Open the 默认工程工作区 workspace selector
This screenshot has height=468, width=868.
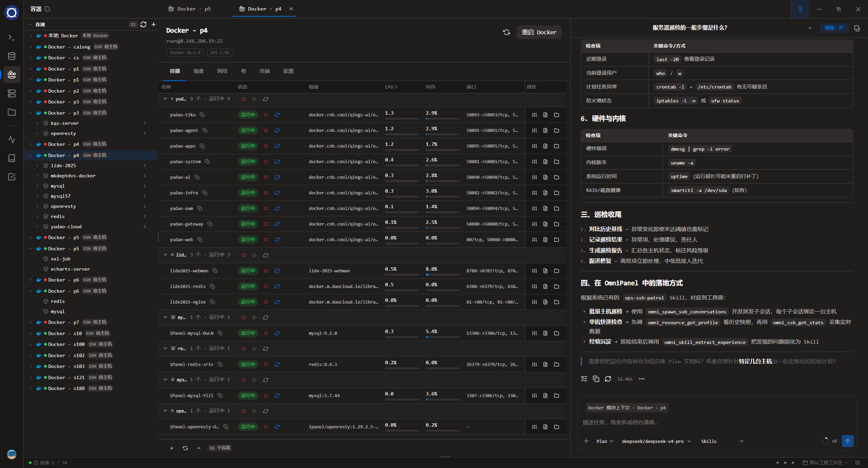(x=825, y=463)
